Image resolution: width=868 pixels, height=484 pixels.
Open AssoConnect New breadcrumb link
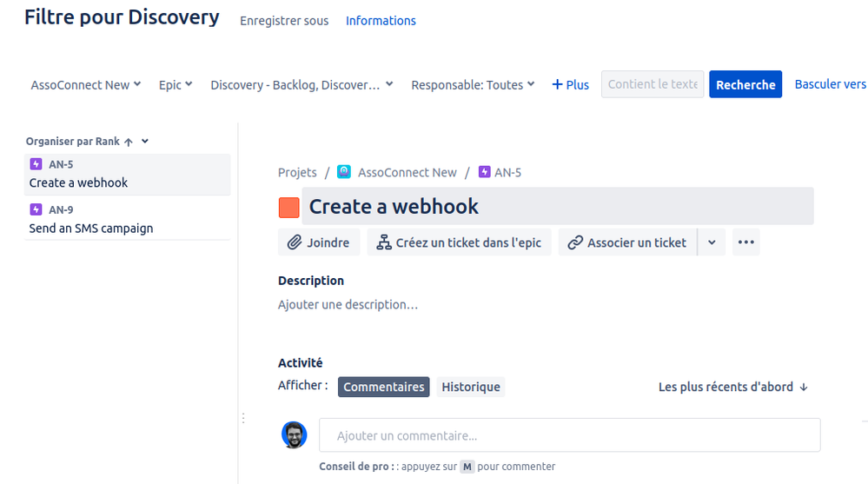[x=407, y=172]
